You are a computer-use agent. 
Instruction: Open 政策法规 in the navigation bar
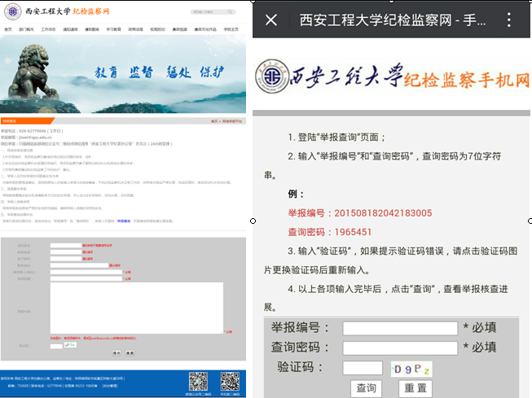click(136, 29)
